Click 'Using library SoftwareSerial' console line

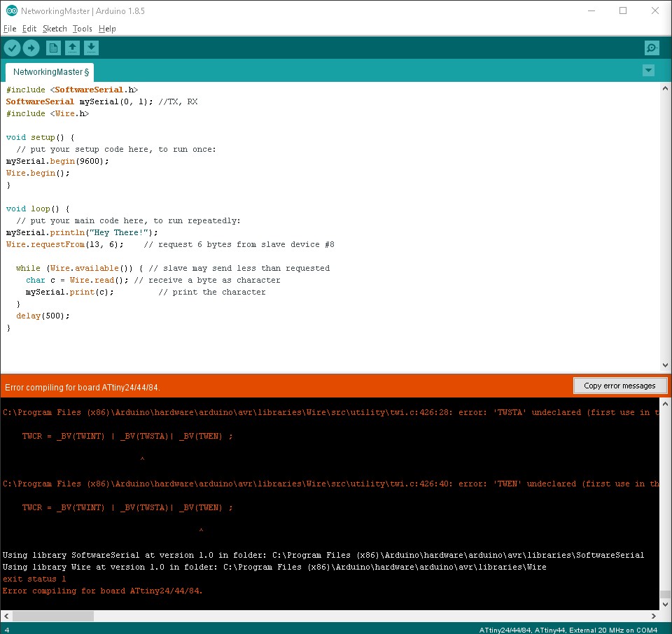pos(323,555)
